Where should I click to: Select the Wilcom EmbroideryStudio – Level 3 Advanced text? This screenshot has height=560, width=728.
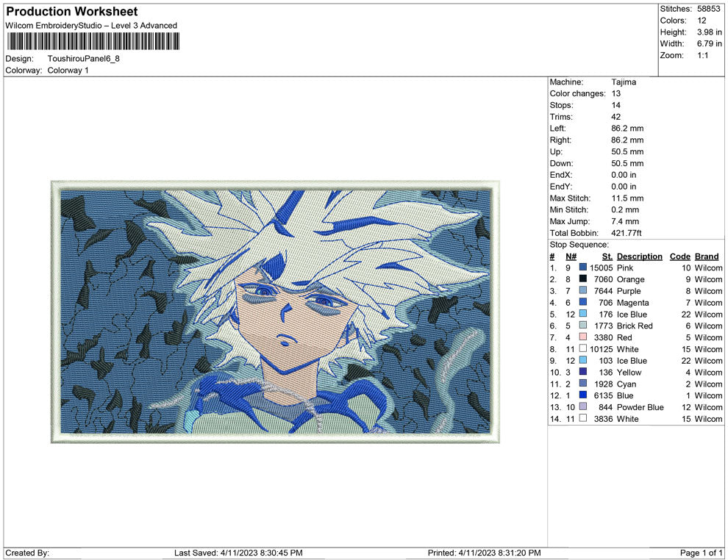(x=91, y=26)
